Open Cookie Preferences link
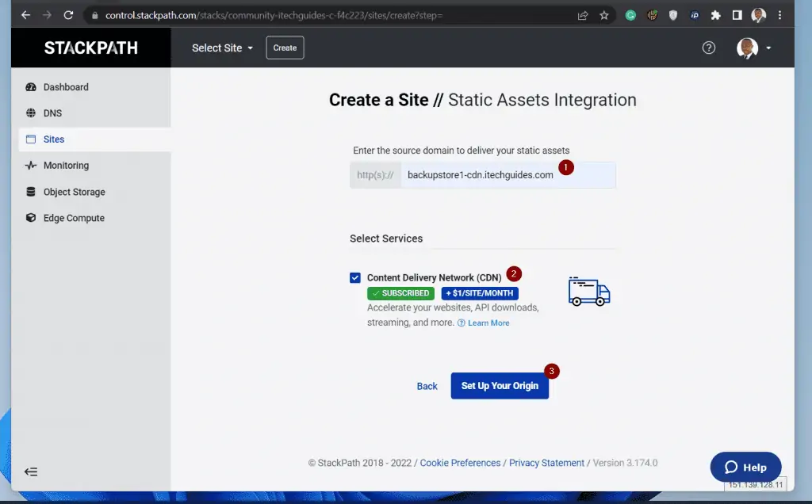812x504 pixels. [460, 463]
